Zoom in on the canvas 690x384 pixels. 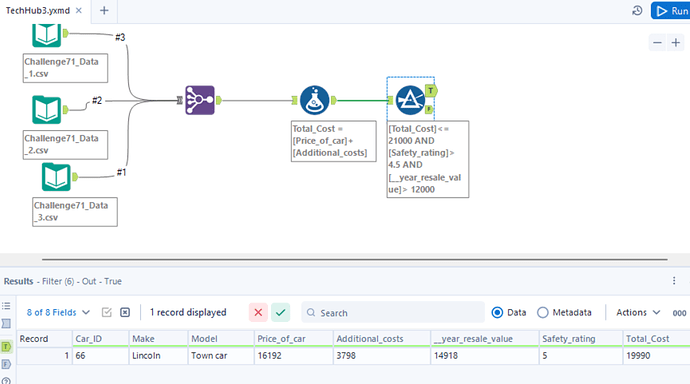click(x=676, y=43)
